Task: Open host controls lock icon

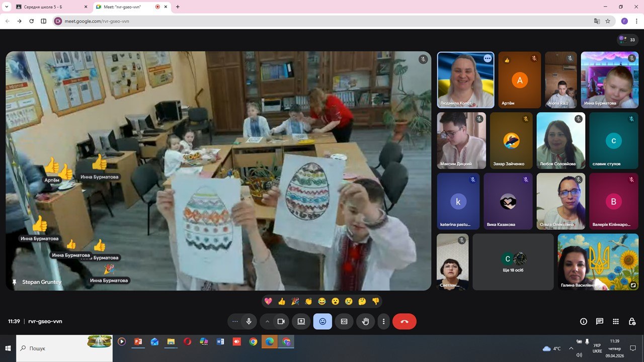Action: click(x=632, y=321)
